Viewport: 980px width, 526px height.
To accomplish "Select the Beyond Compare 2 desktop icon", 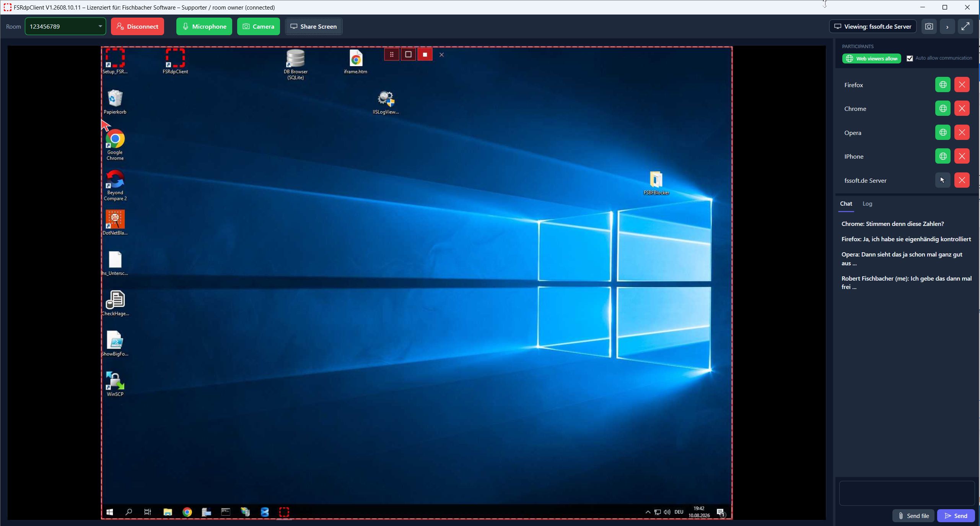I will click(x=115, y=185).
